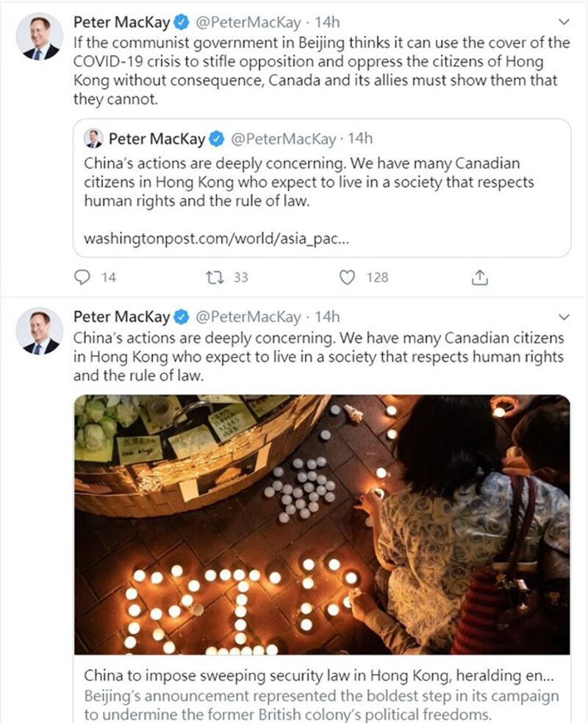This screenshot has height=723, width=588.
Task: Click the retweet icon under the first tweet
Action: pyautogui.click(x=216, y=277)
